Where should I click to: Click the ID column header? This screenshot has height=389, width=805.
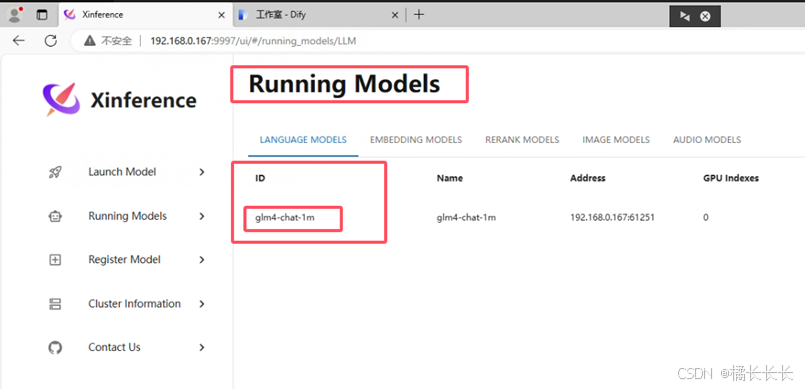pyautogui.click(x=260, y=179)
